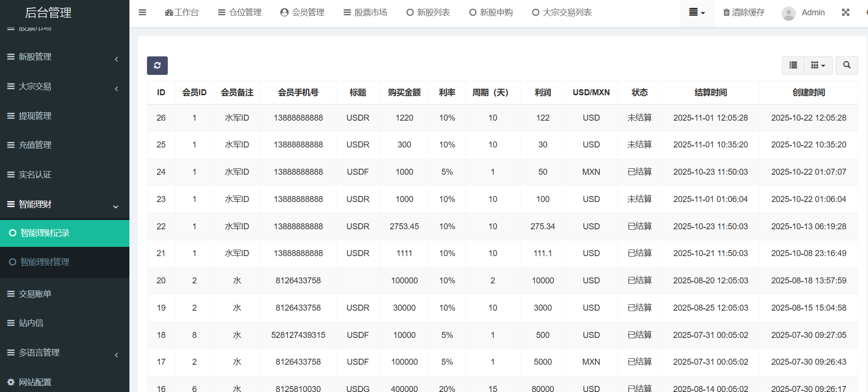Open the 股票市场 top tab
This screenshot has height=392, width=868.
365,12
